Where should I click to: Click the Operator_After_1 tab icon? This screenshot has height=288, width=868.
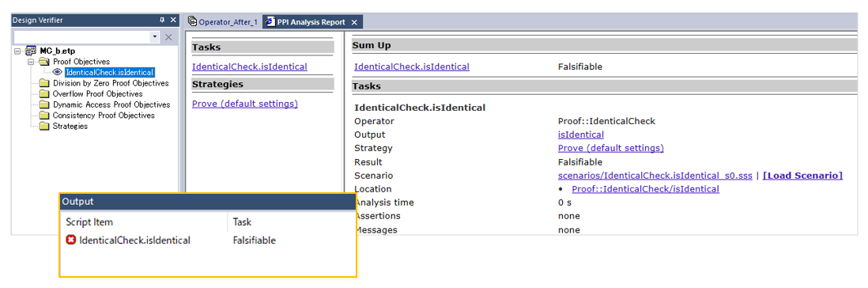pos(193,21)
